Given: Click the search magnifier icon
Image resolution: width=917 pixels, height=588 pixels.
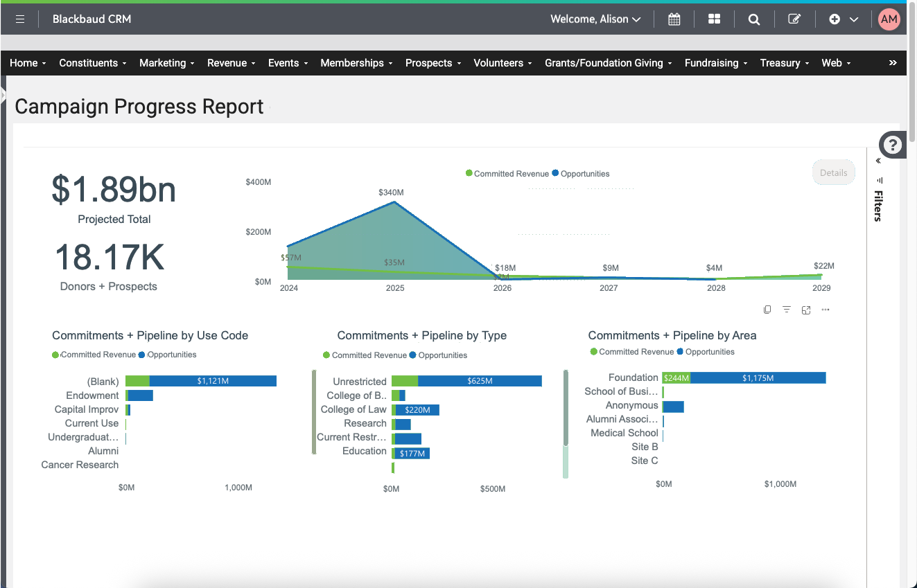Looking at the screenshot, I should pyautogui.click(x=753, y=19).
